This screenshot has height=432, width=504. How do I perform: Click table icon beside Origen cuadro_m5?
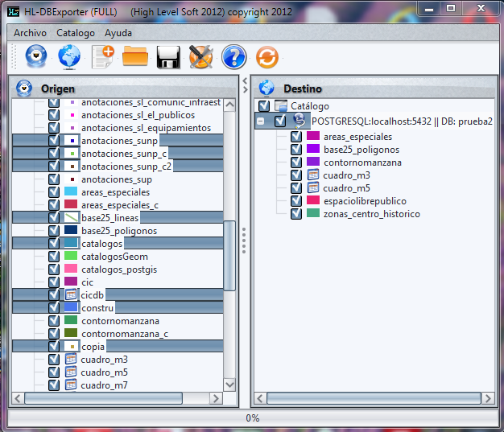coord(71,372)
